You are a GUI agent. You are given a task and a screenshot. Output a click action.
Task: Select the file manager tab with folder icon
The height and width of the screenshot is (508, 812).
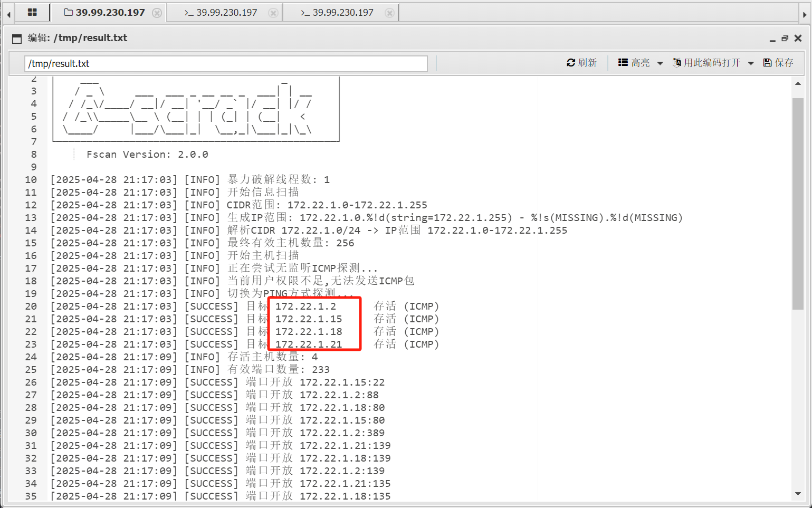click(x=104, y=13)
